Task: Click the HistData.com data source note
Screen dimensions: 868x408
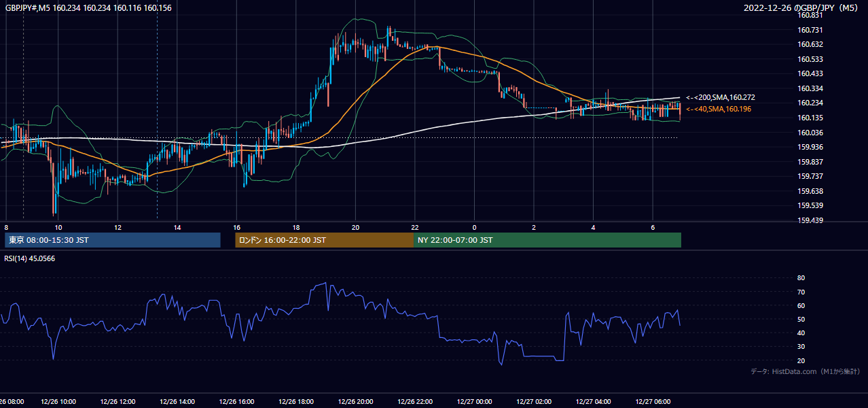Action: tap(806, 371)
